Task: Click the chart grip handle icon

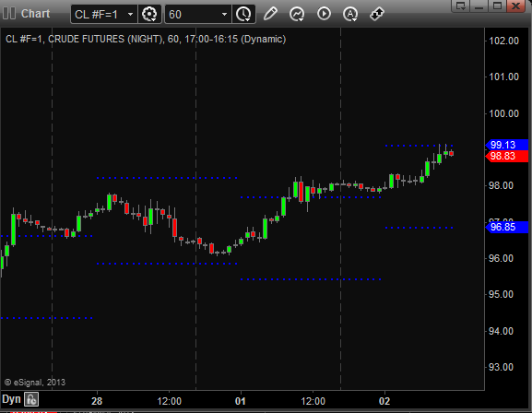Action: point(9,14)
